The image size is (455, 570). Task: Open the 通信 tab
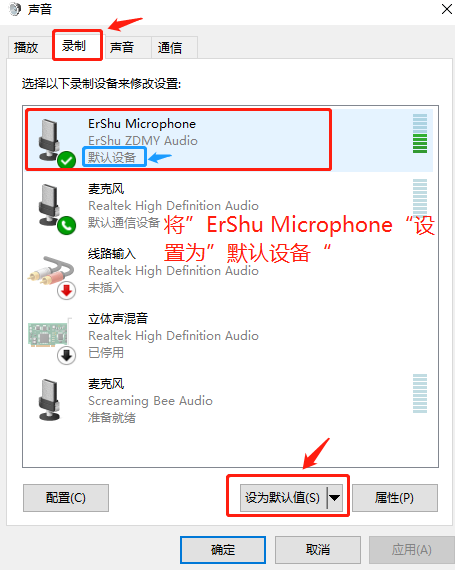pyautogui.click(x=170, y=47)
